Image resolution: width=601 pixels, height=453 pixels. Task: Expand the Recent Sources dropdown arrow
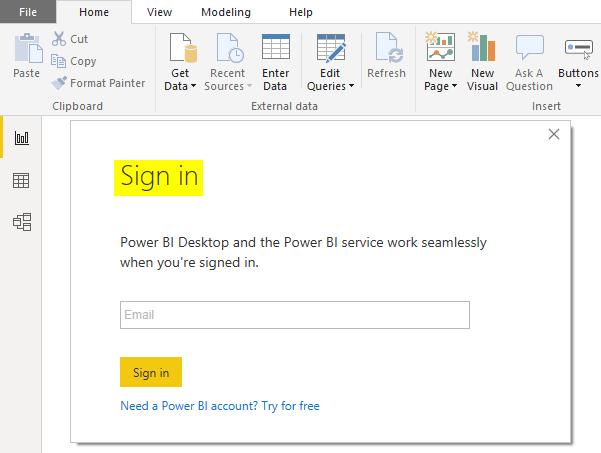click(x=249, y=86)
